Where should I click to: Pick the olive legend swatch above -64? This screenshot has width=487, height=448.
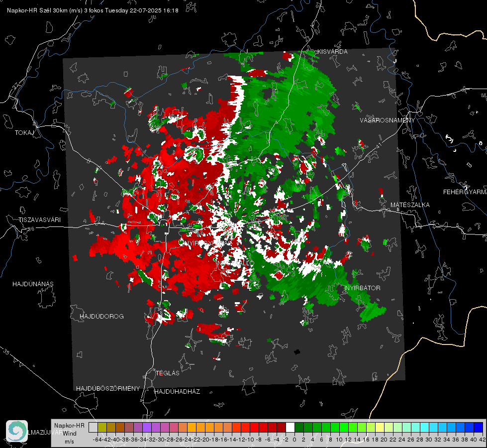point(102,427)
